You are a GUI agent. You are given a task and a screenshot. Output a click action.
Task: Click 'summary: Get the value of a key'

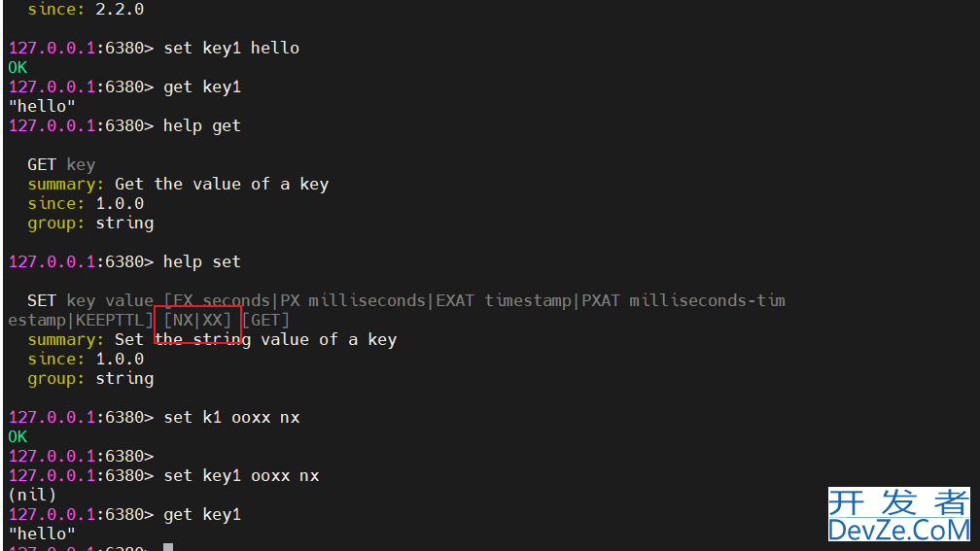178,185
